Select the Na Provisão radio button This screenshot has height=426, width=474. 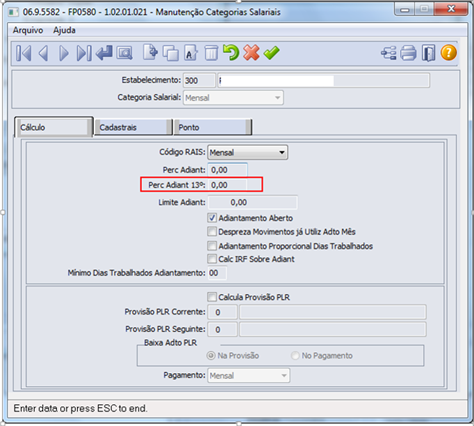(211, 356)
